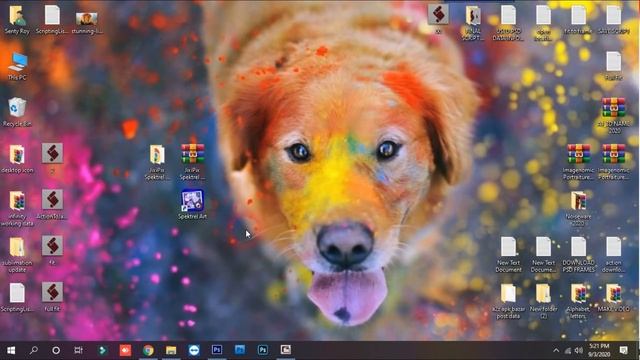Open taskbar Search
640x360 pixels.
point(33,350)
